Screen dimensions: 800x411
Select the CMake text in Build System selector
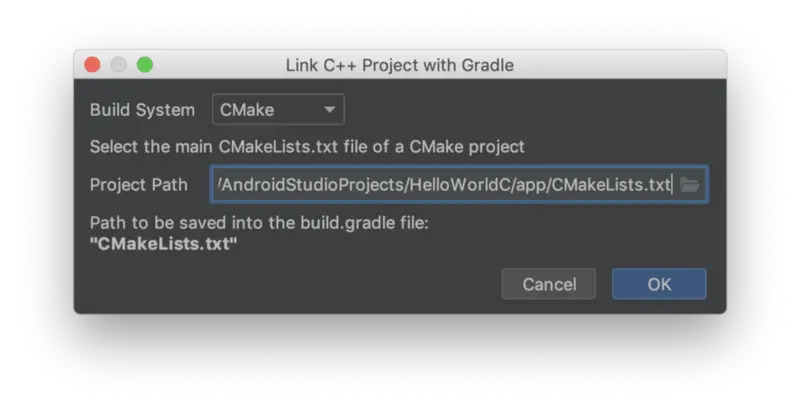[x=247, y=110]
